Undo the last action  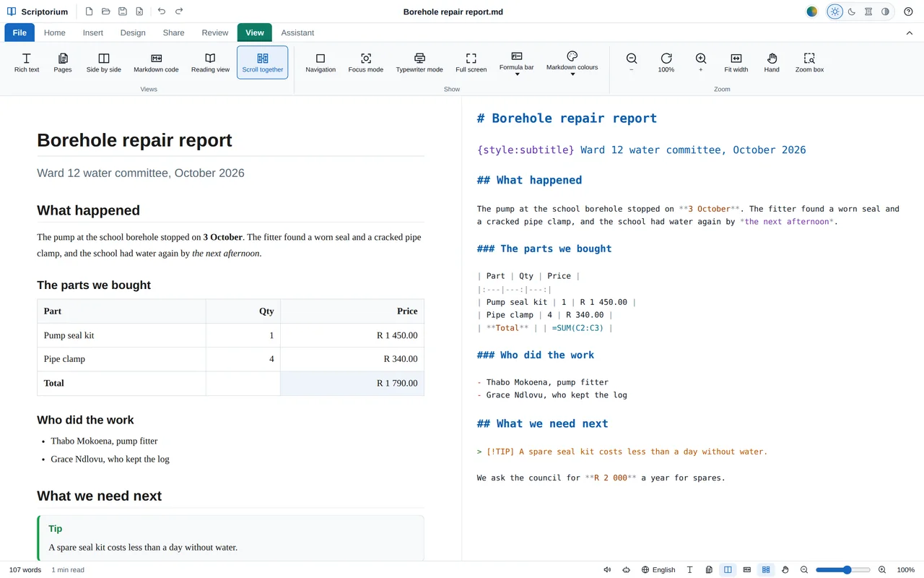162,12
